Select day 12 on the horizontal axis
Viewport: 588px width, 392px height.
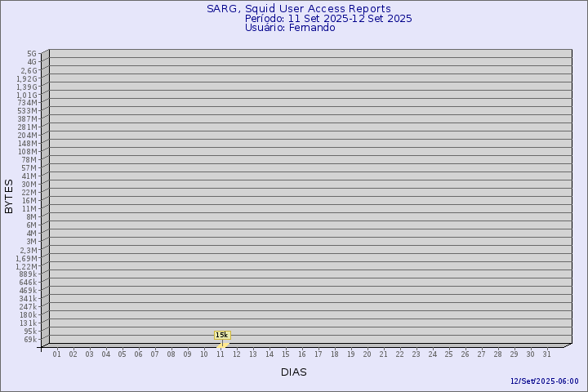pos(237,354)
